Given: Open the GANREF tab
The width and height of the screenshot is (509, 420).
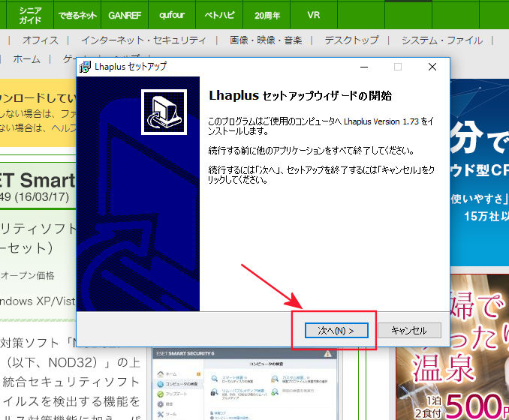Looking at the screenshot, I should tap(125, 15).
